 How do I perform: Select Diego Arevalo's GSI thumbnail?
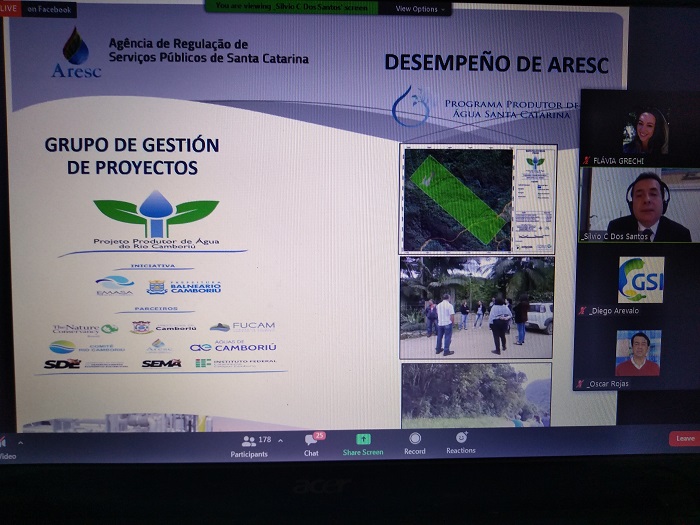pos(641,279)
